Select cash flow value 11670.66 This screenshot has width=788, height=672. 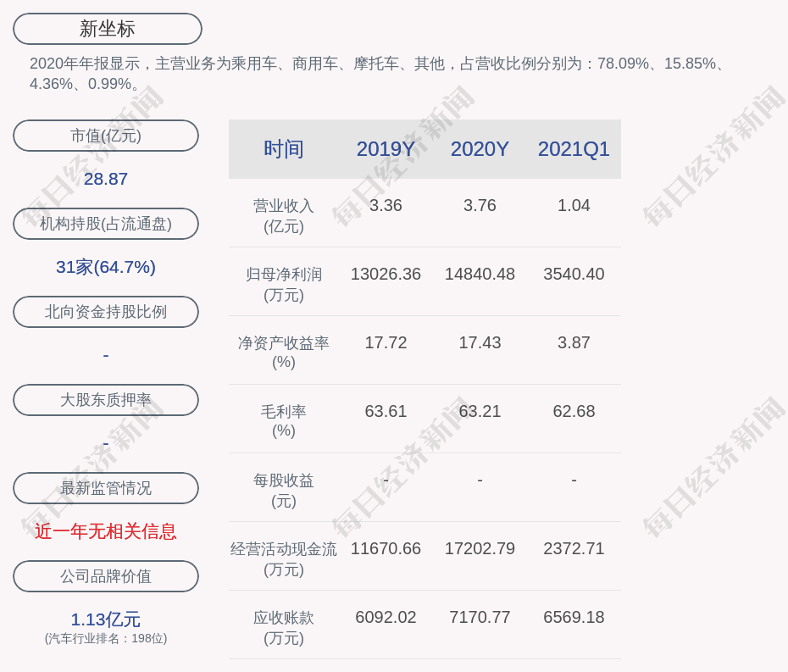click(x=386, y=548)
